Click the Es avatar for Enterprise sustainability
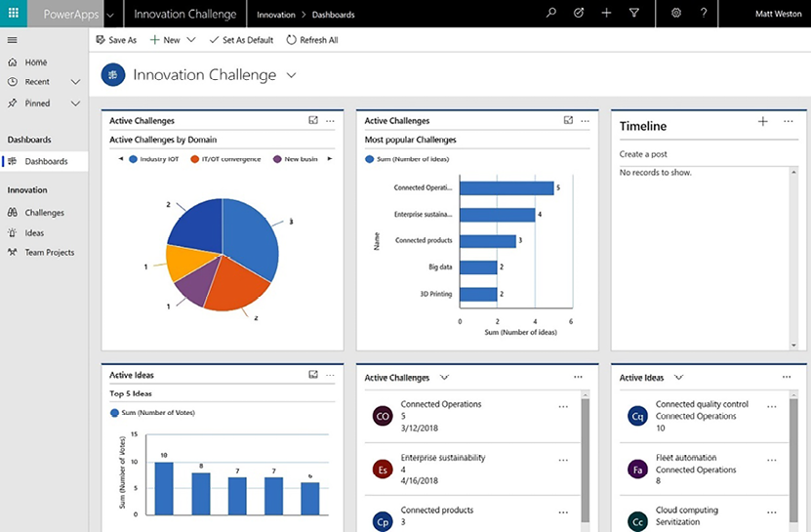The width and height of the screenshot is (811, 532). (383, 470)
